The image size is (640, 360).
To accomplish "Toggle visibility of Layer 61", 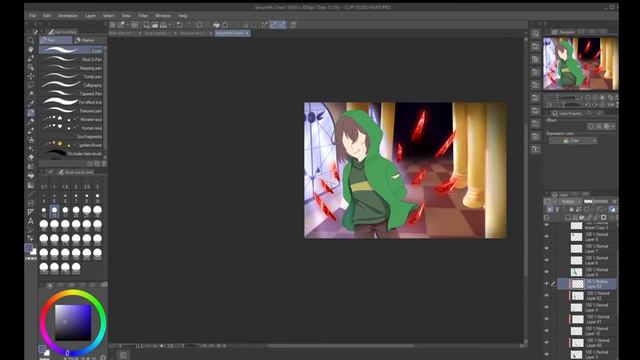I will coord(547,319).
